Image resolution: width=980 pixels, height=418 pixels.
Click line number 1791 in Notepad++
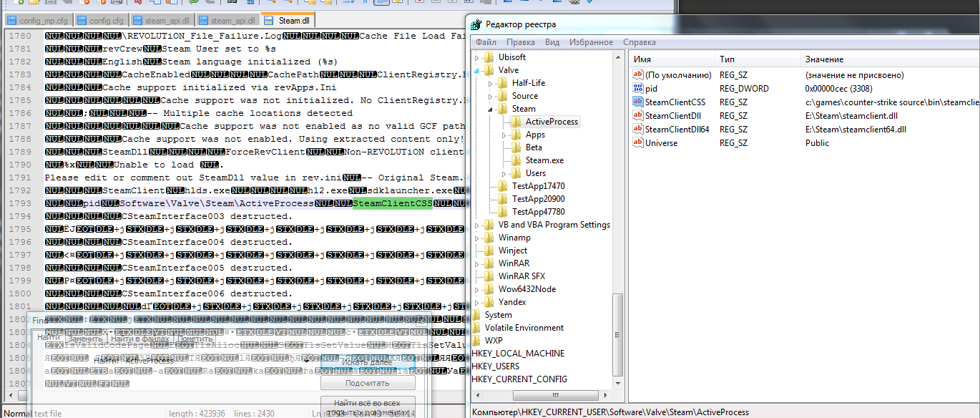click(20, 178)
